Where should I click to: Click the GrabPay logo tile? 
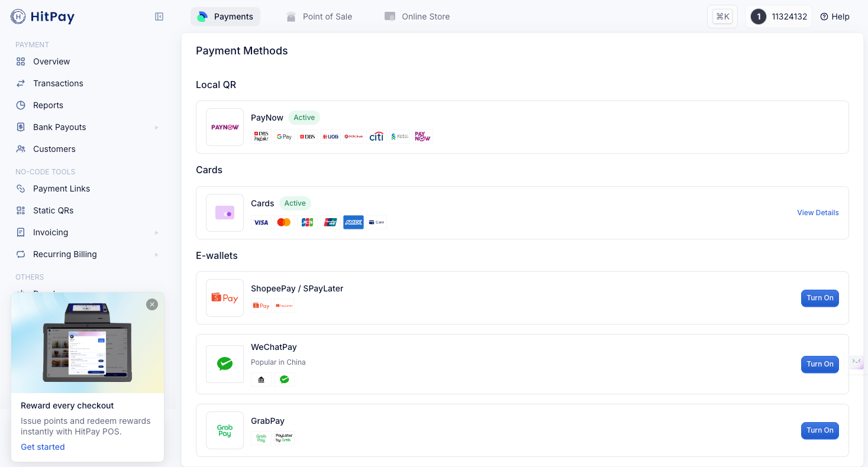(225, 430)
